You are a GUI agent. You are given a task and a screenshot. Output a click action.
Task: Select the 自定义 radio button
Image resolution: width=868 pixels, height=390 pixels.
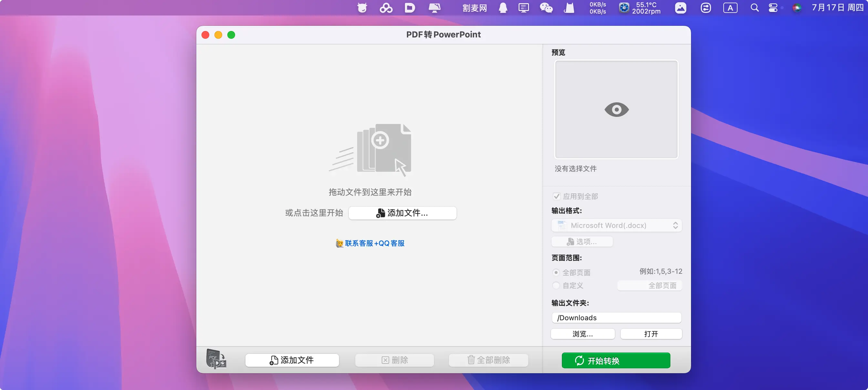[556, 286]
